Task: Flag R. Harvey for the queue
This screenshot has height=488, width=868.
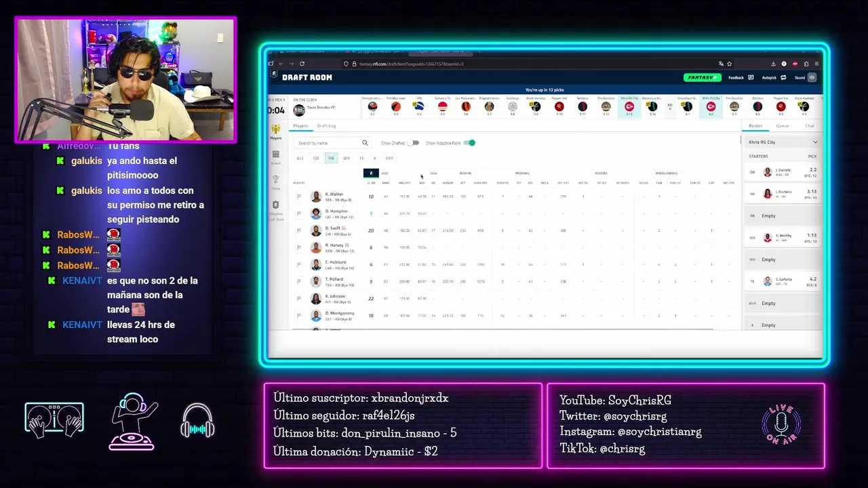Action: (x=299, y=247)
